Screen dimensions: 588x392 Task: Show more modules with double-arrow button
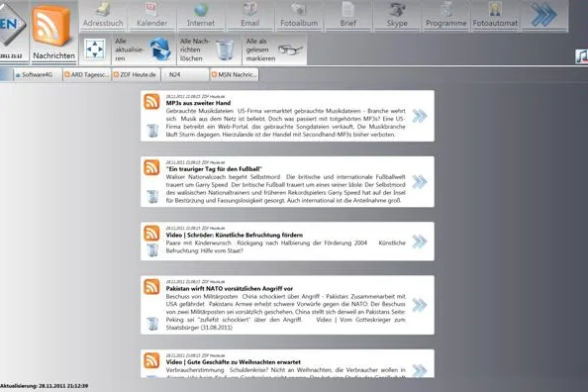pos(544,16)
